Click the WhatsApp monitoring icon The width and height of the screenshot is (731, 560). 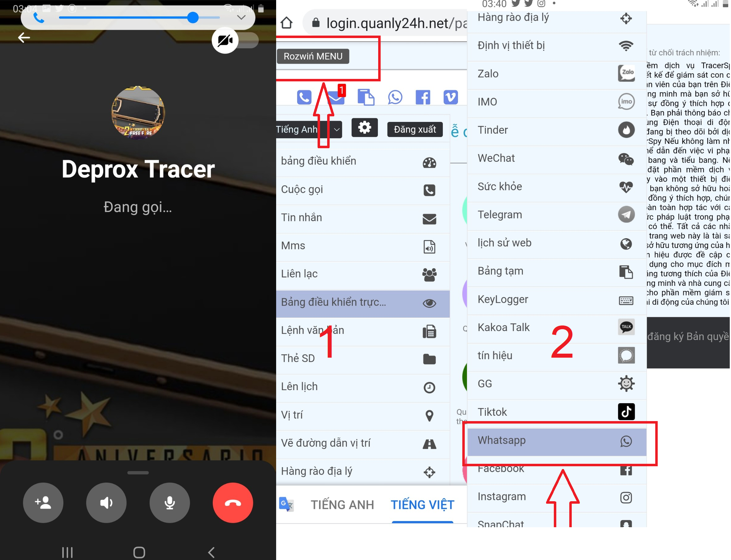tap(625, 440)
